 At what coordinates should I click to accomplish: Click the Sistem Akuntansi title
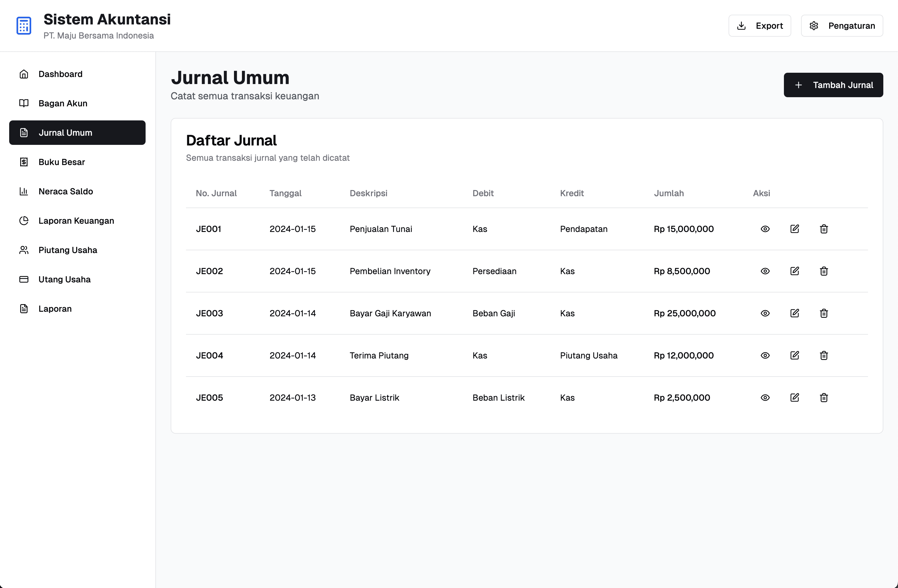tap(107, 19)
